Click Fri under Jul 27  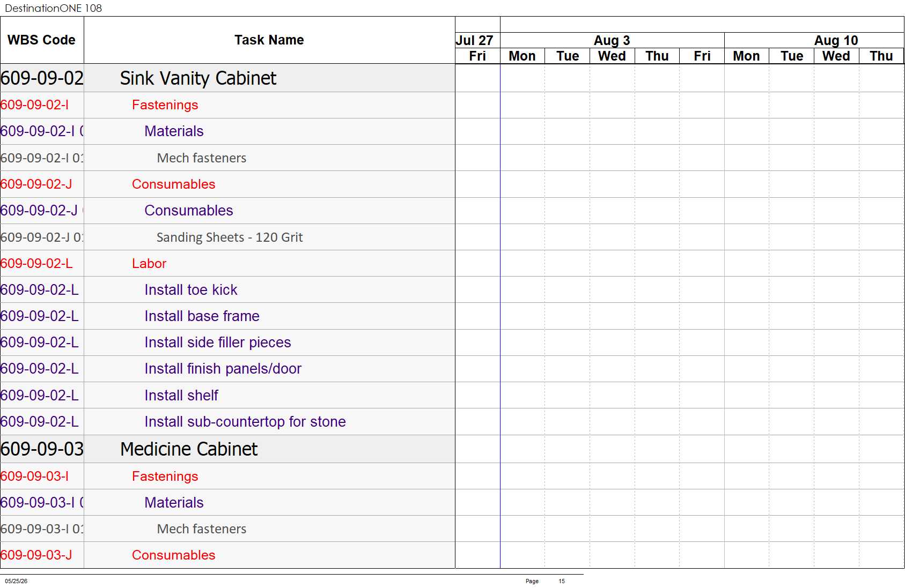coord(477,56)
